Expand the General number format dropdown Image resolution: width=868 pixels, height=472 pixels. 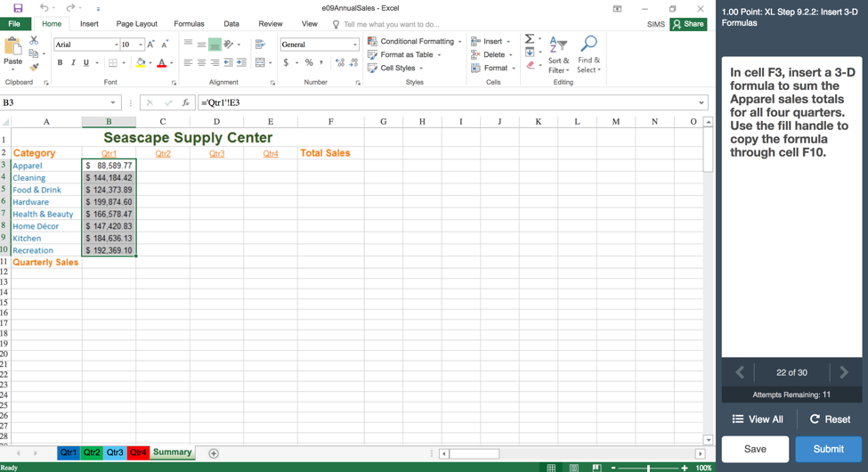[x=354, y=45]
